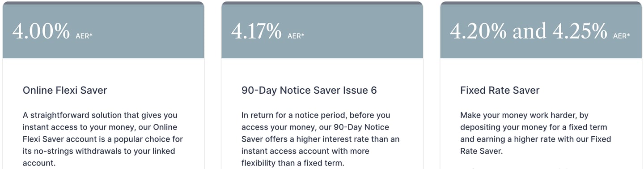
Task: Click the Online Flexi Saver heading
Action: click(x=65, y=90)
